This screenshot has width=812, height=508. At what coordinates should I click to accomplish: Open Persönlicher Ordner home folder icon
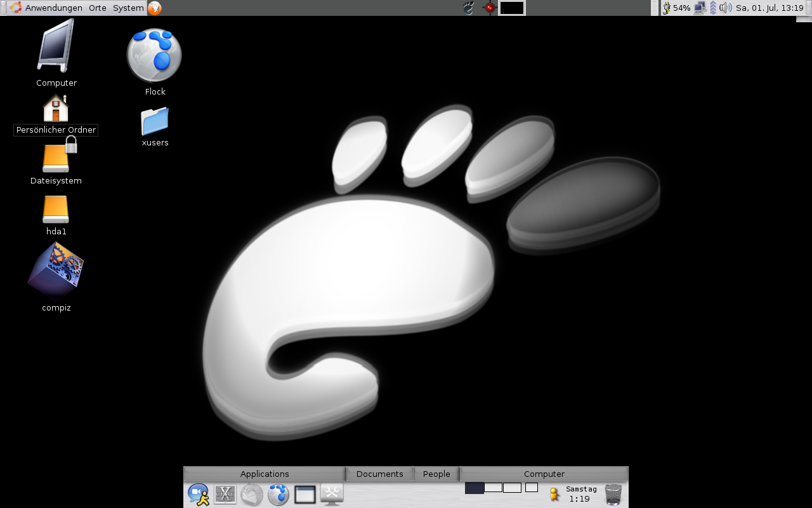56,108
